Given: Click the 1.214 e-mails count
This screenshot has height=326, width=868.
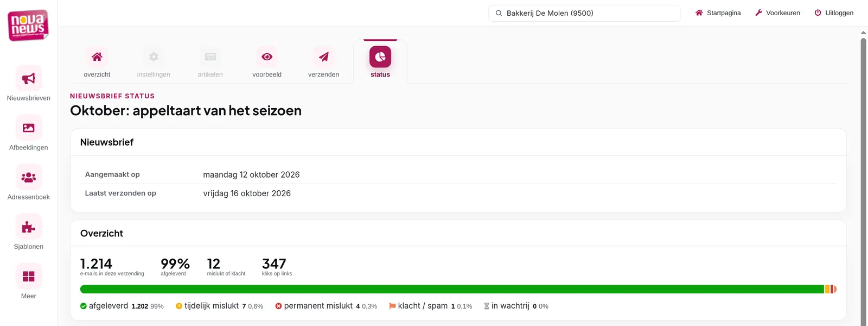Looking at the screenshot, I should [x=96, y=264].
